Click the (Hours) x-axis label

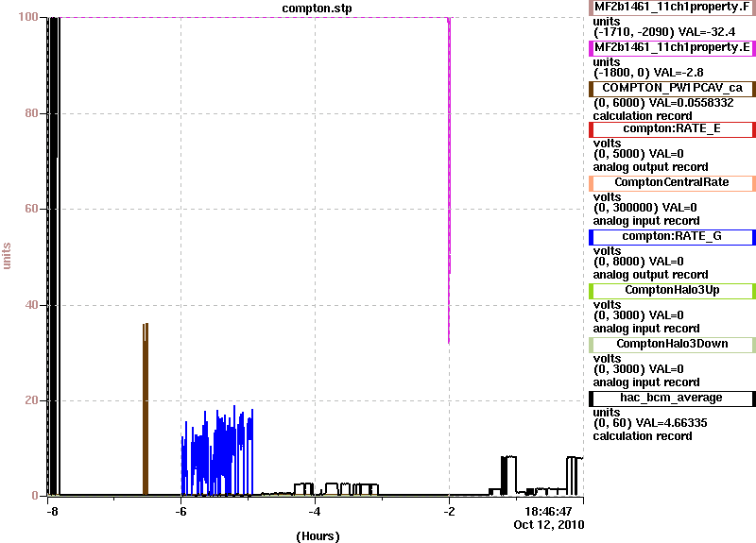318,536
